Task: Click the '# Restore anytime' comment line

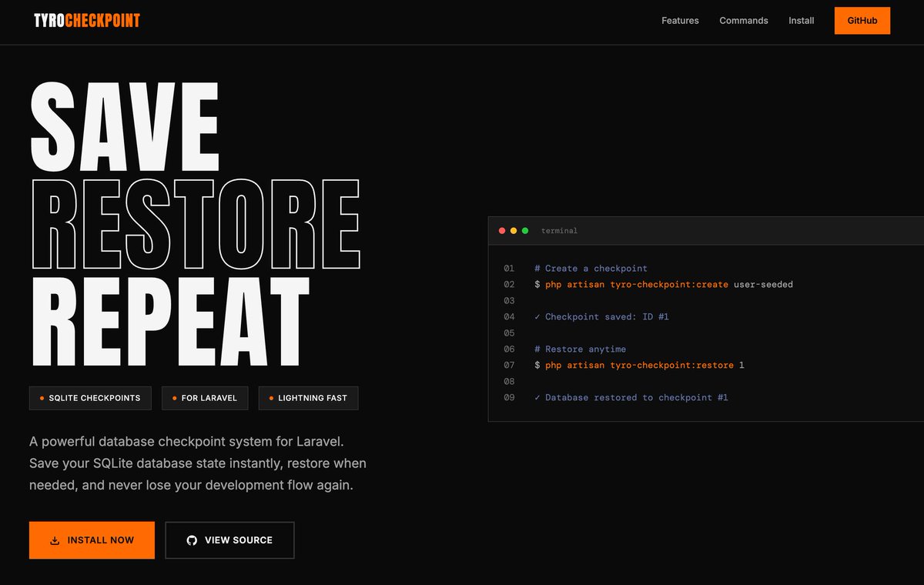Action: 580,349
